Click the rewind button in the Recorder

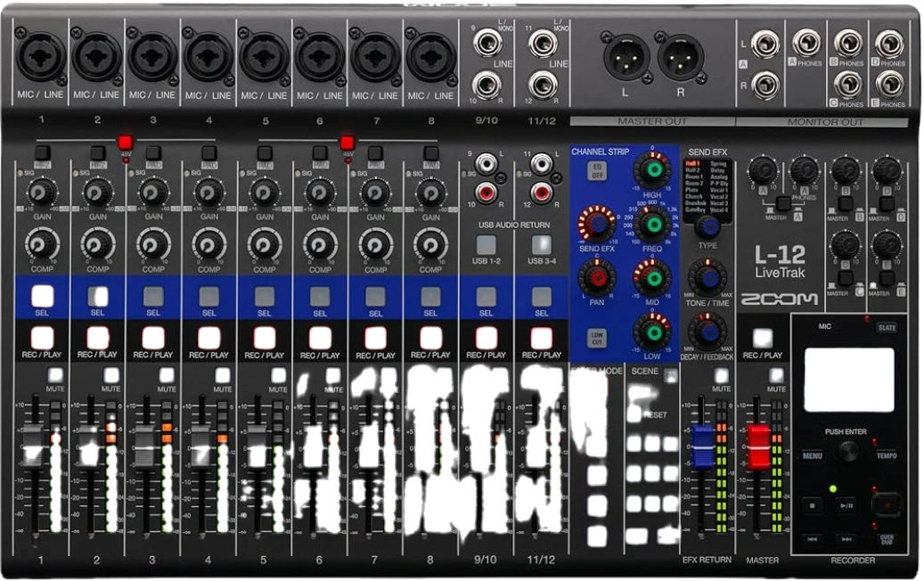(x=813, y=539)
